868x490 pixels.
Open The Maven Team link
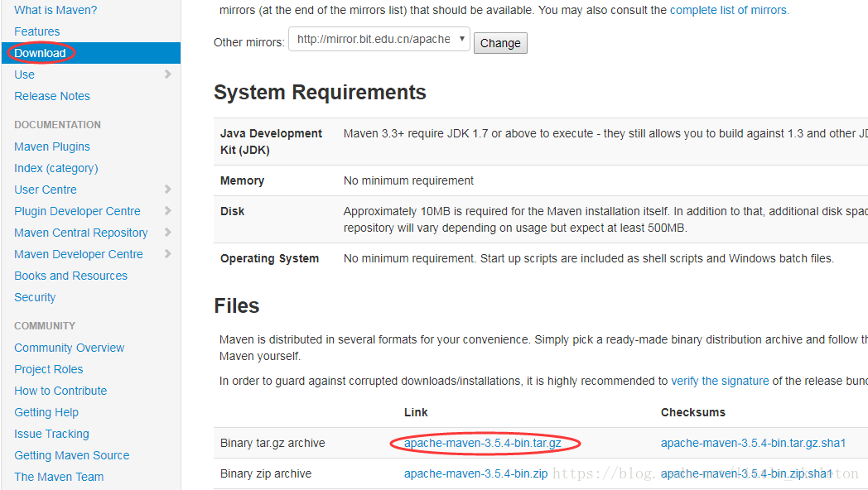click(x=59, y=477)
